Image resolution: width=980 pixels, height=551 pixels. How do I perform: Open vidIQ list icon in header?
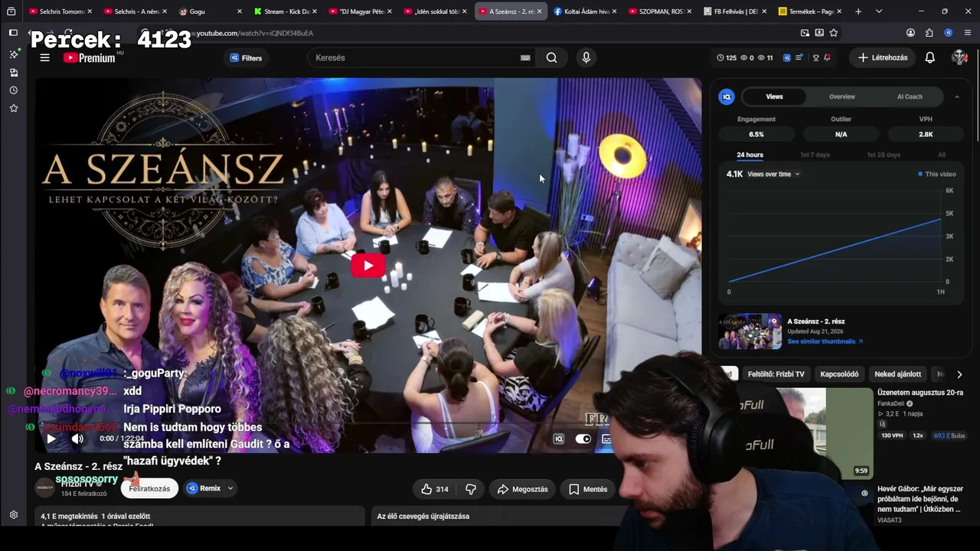click(799, 57)
